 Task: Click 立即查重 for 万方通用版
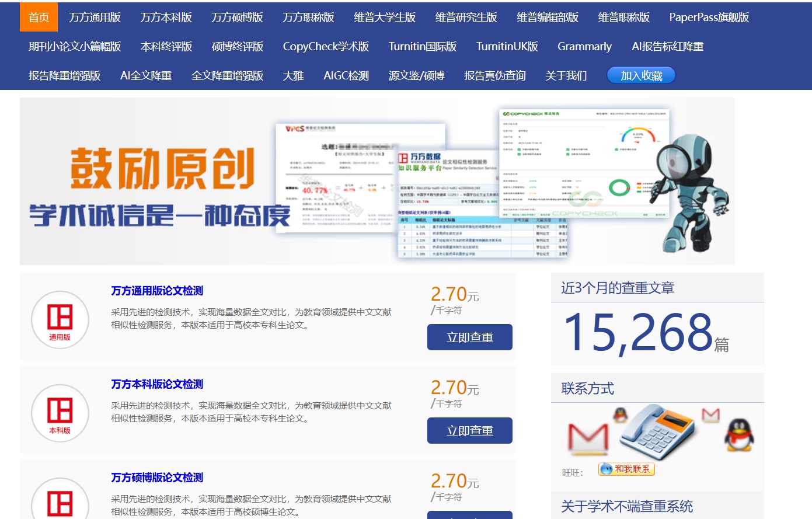click(470, 337)
